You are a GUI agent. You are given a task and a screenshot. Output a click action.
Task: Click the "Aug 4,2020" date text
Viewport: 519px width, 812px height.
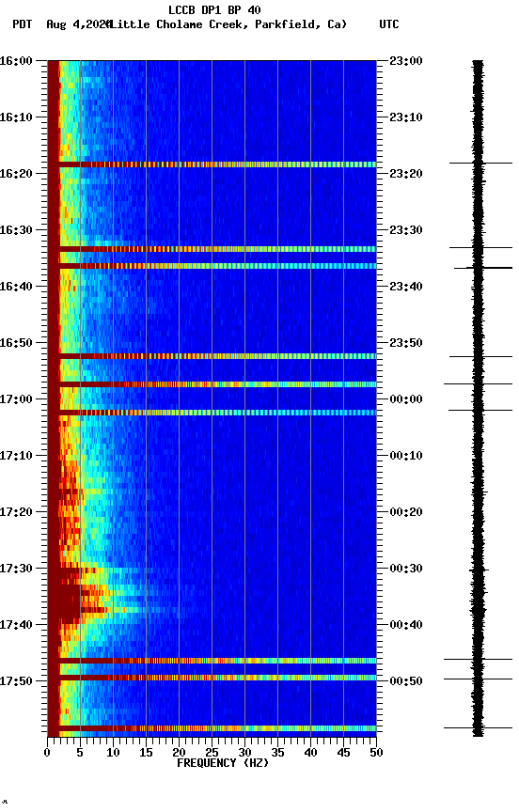(79, 24)
